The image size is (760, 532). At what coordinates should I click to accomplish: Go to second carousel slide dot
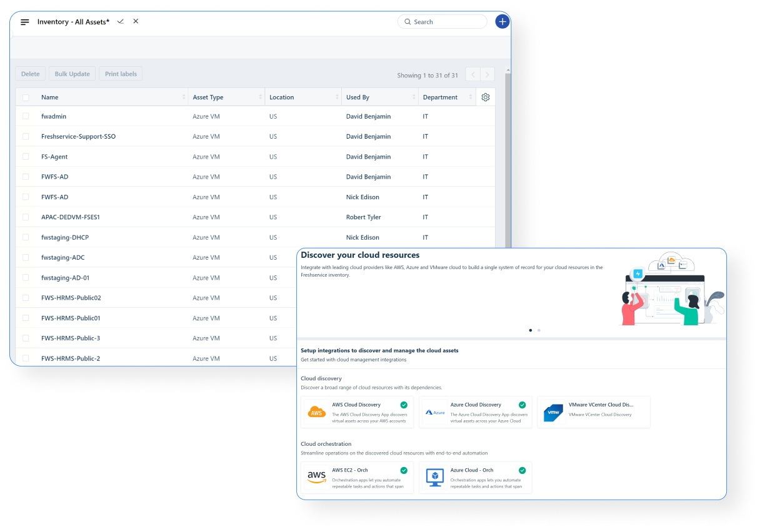pyautogui.click(x=539, y=330)
